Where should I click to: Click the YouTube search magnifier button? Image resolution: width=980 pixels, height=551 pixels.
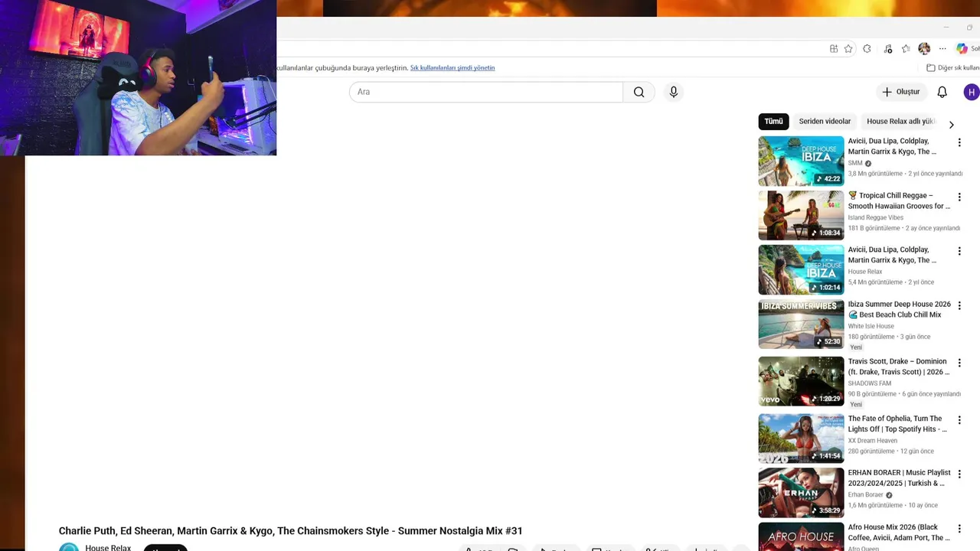click(x=639, y=92)
